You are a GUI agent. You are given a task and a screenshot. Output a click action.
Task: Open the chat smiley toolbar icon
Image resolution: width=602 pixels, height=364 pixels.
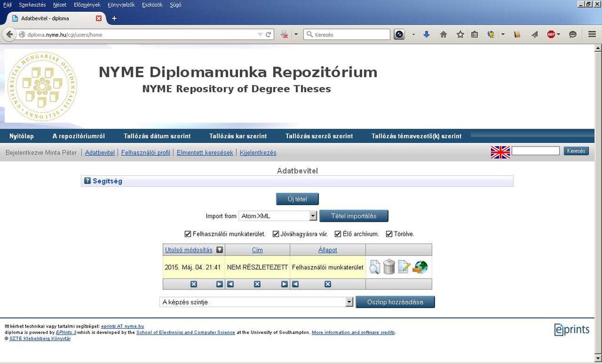[x=573, y=35]
